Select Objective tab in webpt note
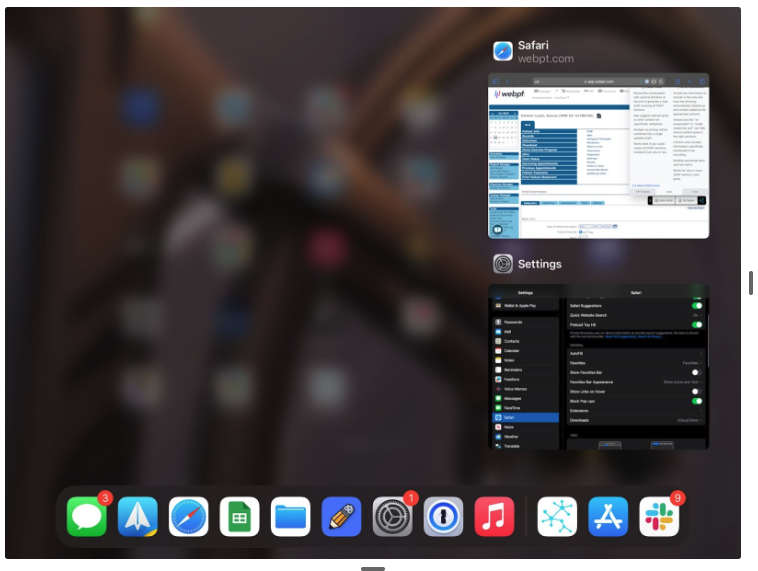The height and width of the screenshot is (571, 758). pyautogui.click(x=549, y=203)
